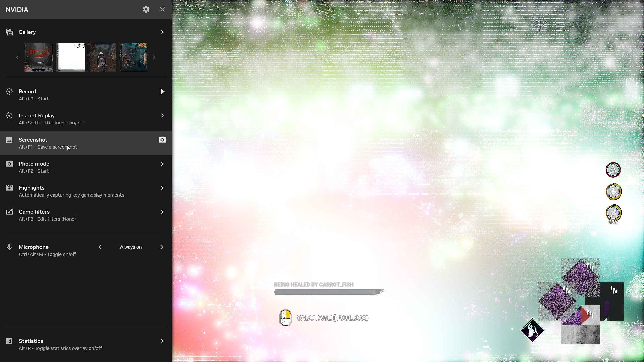Open NVIDIA overlay settings gear

[146, 9]
